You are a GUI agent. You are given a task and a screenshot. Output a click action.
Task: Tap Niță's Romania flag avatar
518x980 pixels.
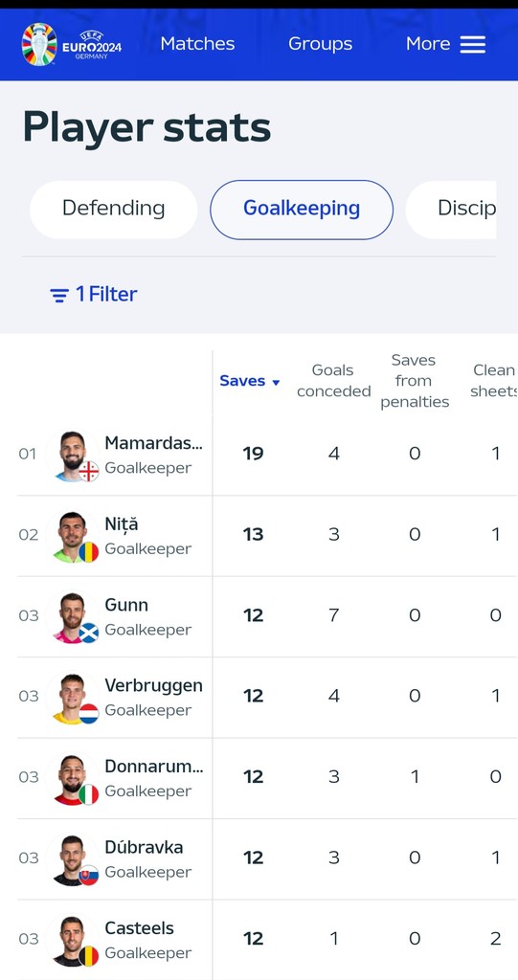click(x=89, y=552)
